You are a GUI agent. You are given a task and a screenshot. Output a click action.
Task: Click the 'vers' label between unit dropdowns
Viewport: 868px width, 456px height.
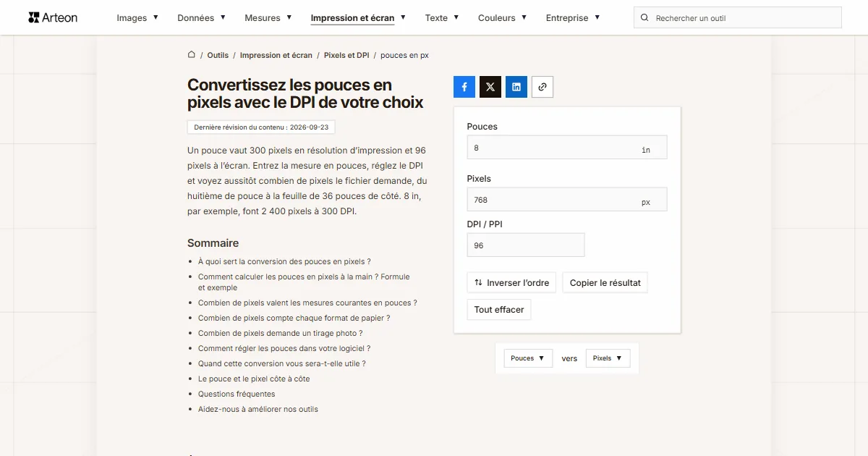point(569,358)
